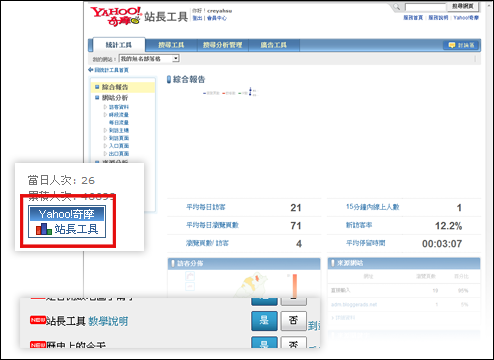
Task: Click the value 71
Action: 296,226
